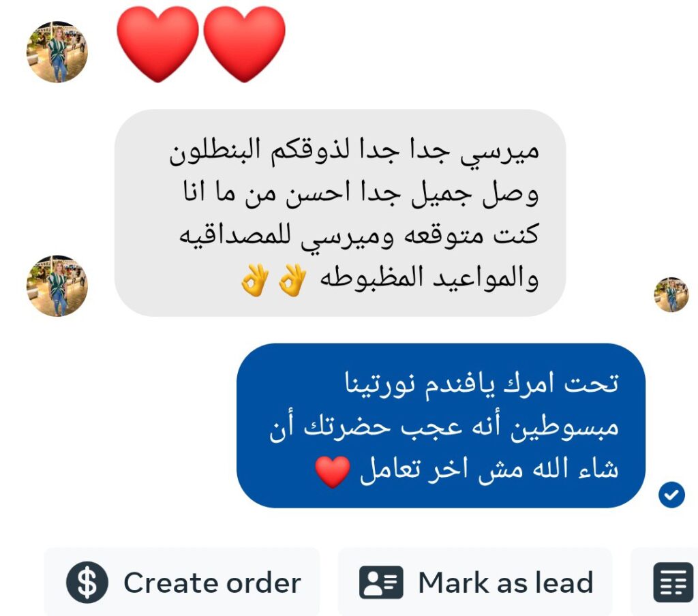Screen dimensions: 698x616
Task: Click the text 'والمواعيد المظبوطه' in gray bubble
Action: [x=429, y=279]
